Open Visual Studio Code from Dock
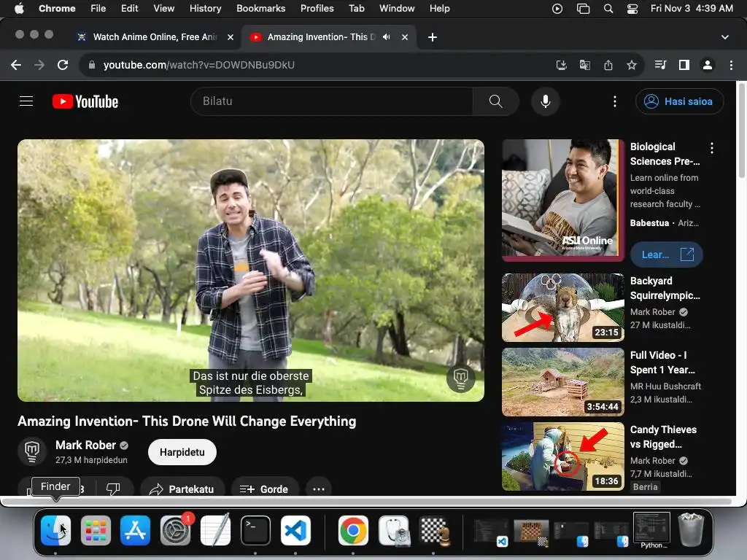Viewport: 747px width, 560px height. 295,531
